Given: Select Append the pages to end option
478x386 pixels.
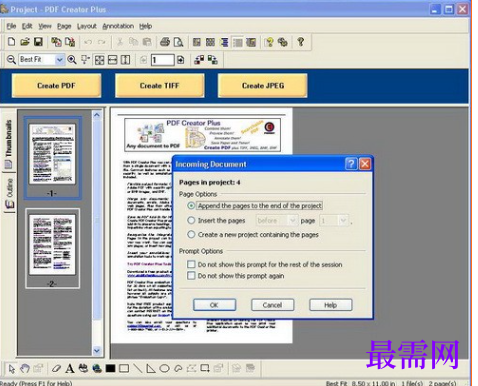Looking at the screenshot, I should click(255, 206).
